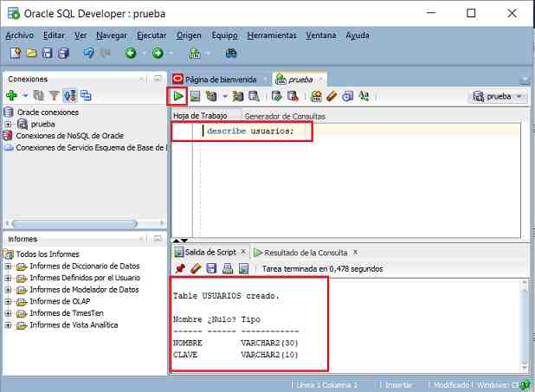Viewport: 535px width, 392px height.
Task: Click the Unshared SQL Worksheet icon
Action: [x=316, y=97]
